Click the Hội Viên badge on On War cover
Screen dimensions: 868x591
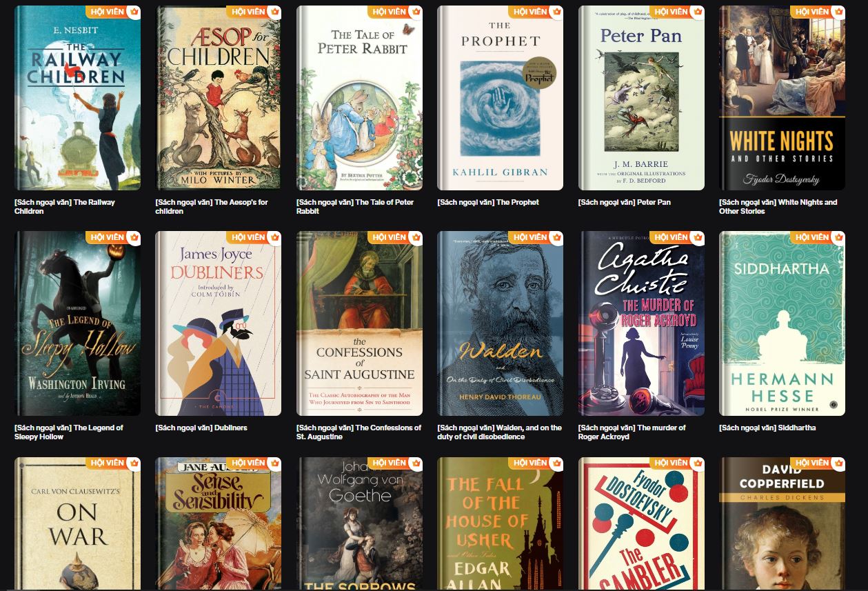coord(113,463)
